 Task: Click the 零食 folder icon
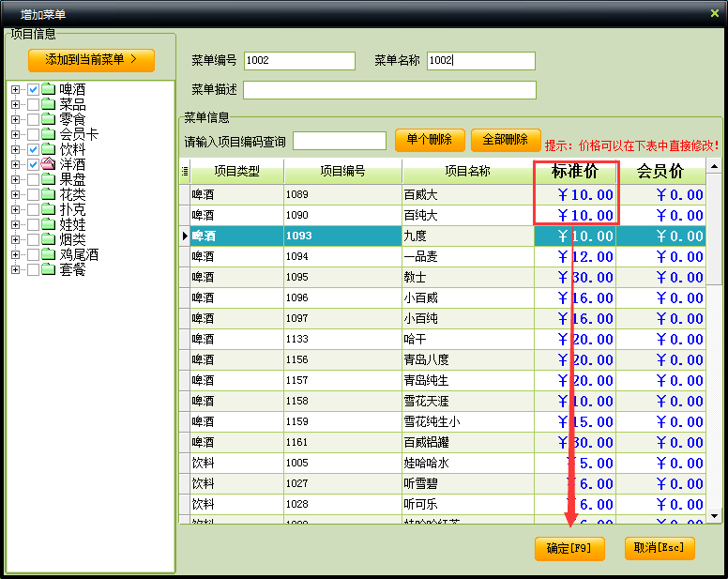(48, 119)
